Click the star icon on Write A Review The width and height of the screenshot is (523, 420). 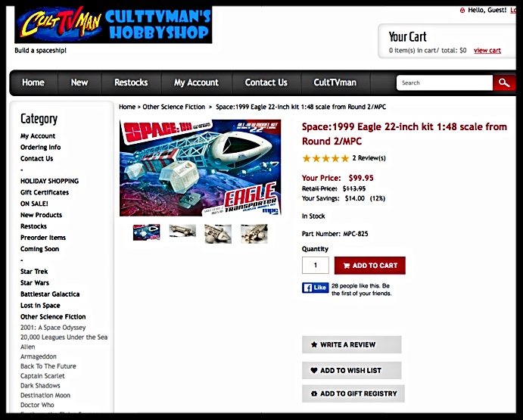coord(314,344)
